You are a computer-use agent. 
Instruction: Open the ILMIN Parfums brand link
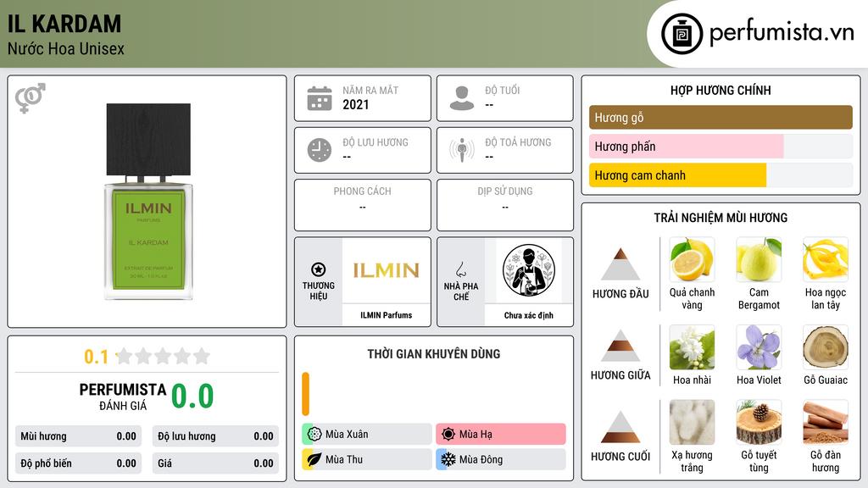(387, 315)
